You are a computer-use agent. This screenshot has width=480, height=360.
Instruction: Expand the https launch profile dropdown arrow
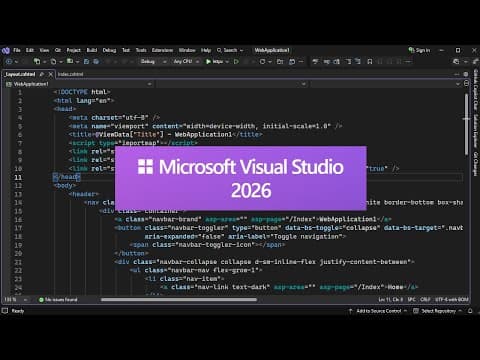[x=227, y=62]
